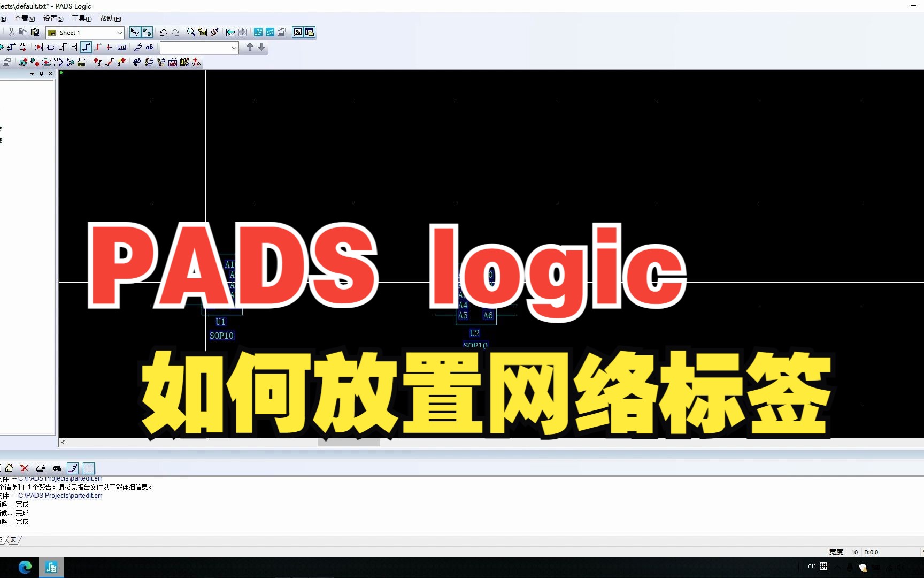Click the CH input language indicator

(812, 566)
